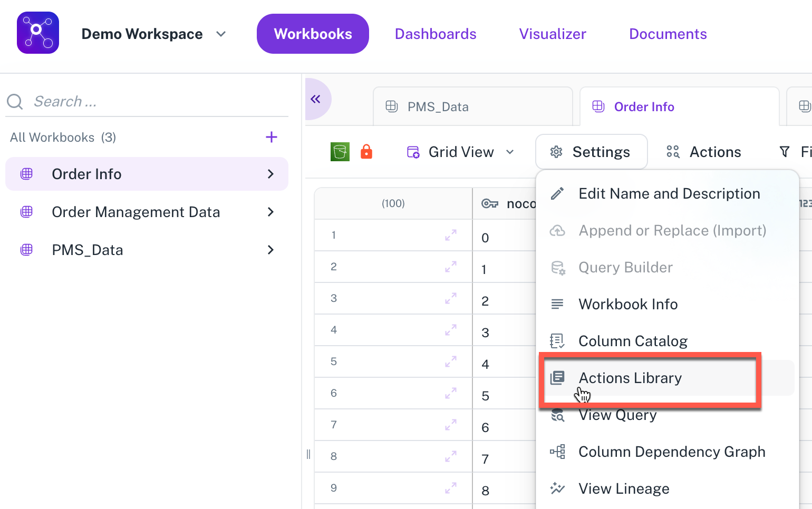Select Column Dependency Graph menu entry
The width and height of the screenshot is (812, 509).
671,452
